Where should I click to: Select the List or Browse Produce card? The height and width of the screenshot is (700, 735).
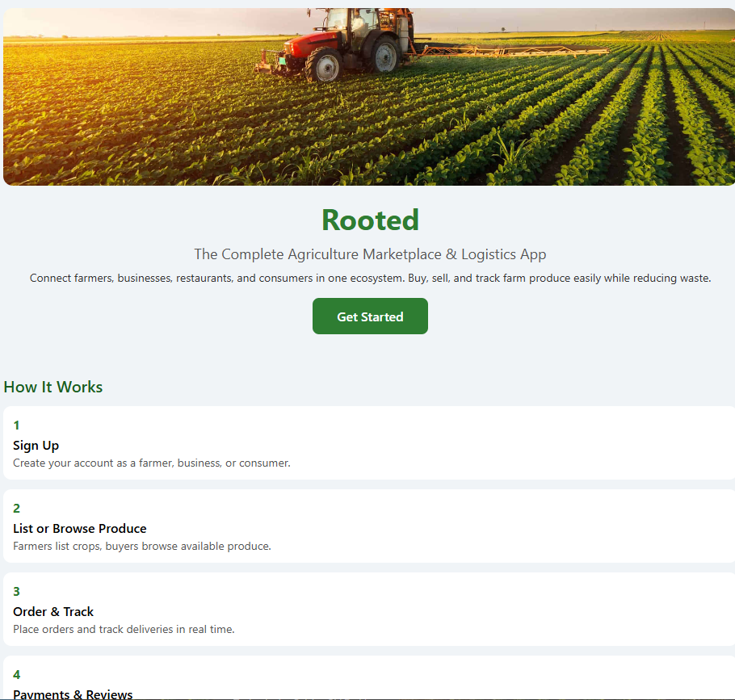369,526
